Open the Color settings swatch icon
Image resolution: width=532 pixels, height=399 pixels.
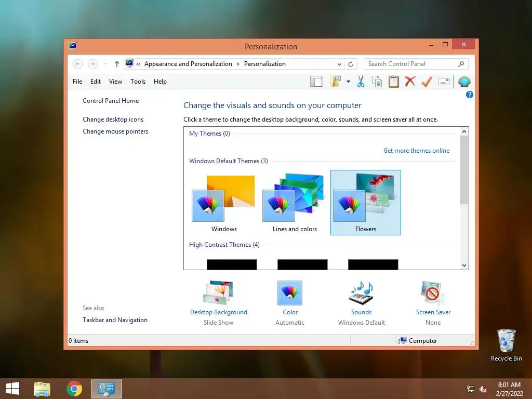[290, 293]
